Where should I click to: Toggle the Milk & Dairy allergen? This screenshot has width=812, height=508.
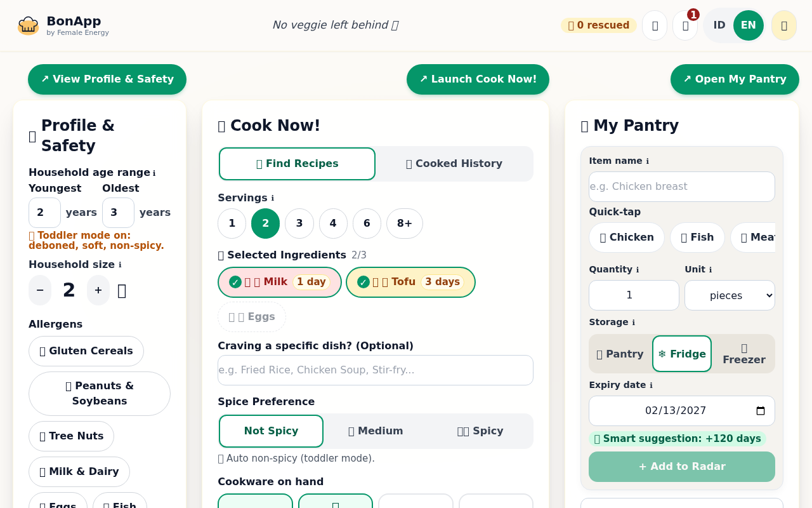79,472
